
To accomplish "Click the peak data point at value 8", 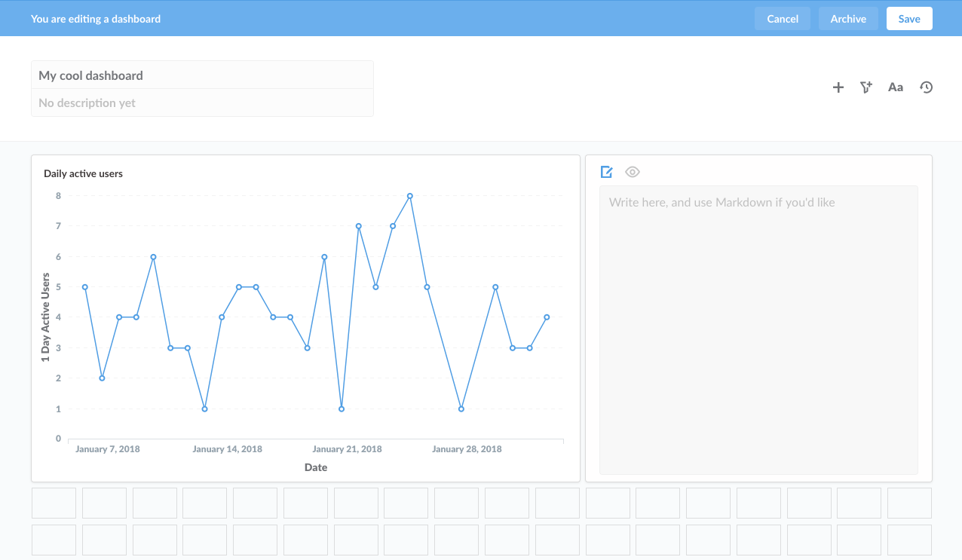I will pos(410,196).
